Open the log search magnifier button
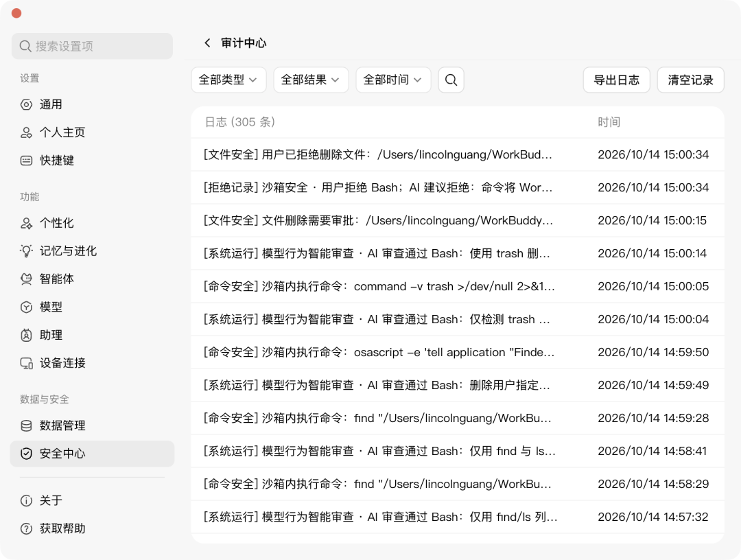The width and height of the screenshot is (741, 560). [x=451, y=80]
